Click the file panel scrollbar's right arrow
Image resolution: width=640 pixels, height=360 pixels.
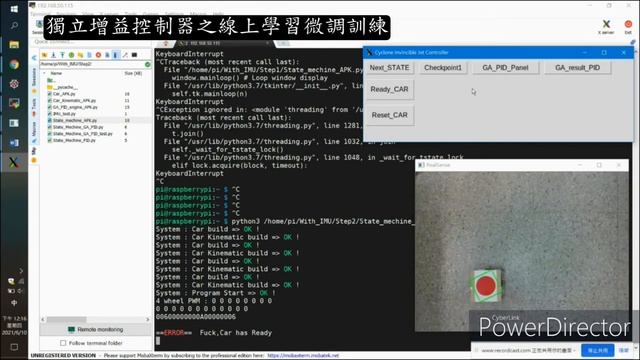pos(148,319)
